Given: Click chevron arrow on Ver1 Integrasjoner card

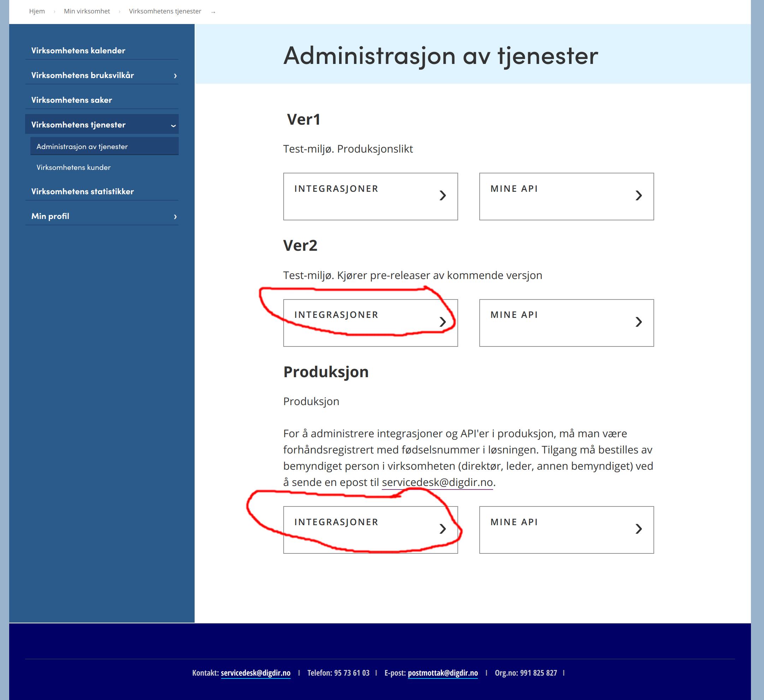Looking at the screenshot, I should [442, 196].
